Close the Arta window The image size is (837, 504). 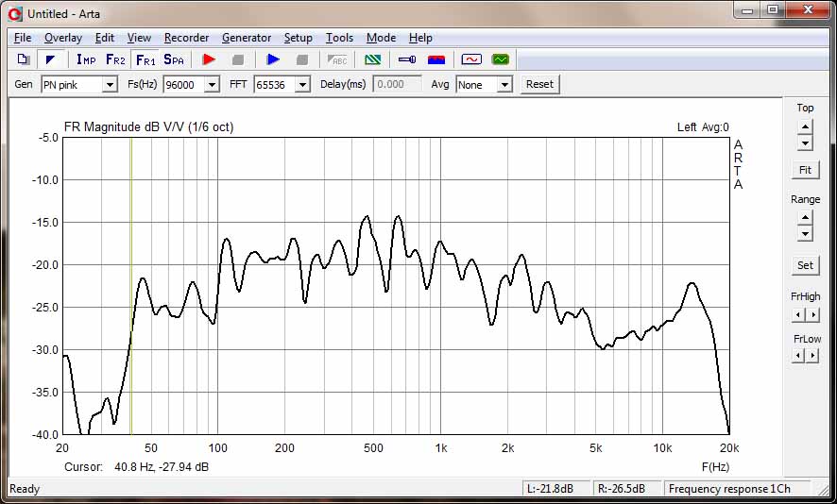(808, 10)
